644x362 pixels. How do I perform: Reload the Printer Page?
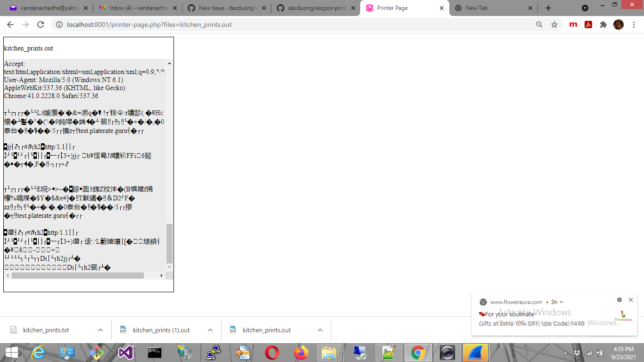(40, 25)
